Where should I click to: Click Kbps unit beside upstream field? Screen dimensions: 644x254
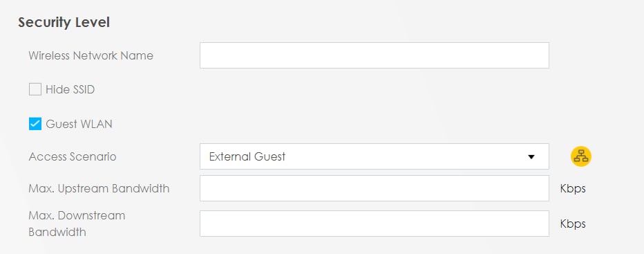[573, 188]
